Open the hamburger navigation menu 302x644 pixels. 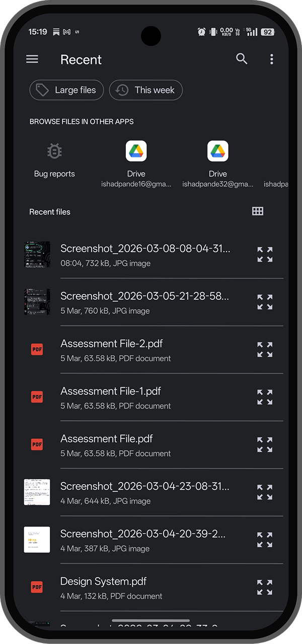tap(32, 59)
